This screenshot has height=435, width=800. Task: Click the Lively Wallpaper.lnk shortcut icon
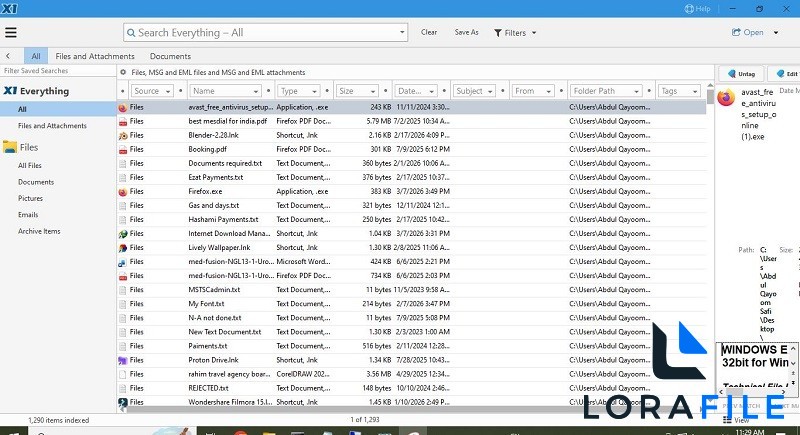tap(122, 248)
